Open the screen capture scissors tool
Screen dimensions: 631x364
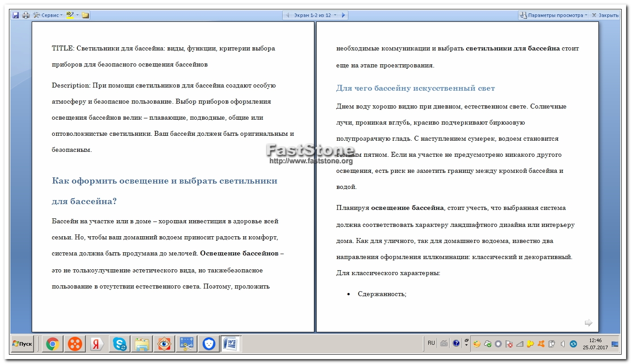[x=186, y=344]
